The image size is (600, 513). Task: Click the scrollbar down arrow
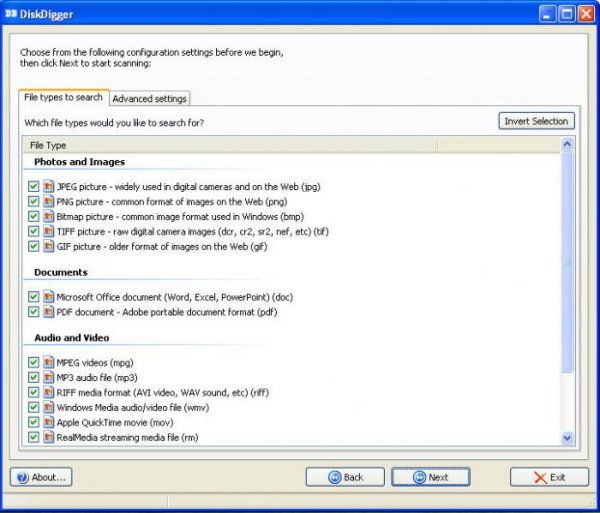567,437
